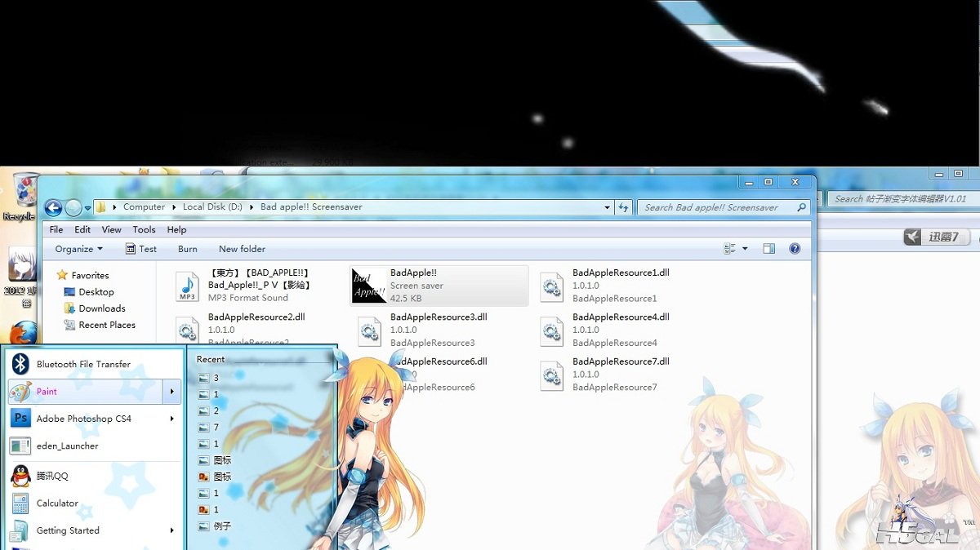Screen dimensions: 980x550
Task: Open the View menu
Action: tap(112, 230)
